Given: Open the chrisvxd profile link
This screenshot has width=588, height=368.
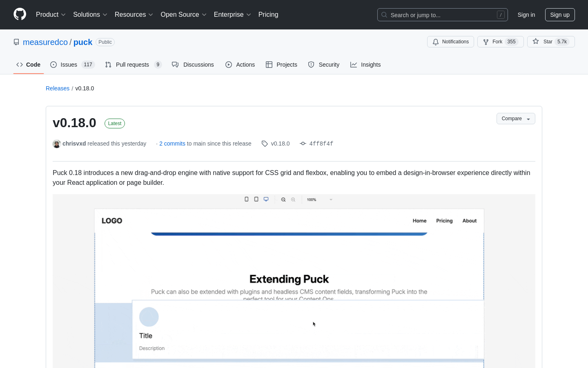Looking at the screenshot, I should 74,144.
